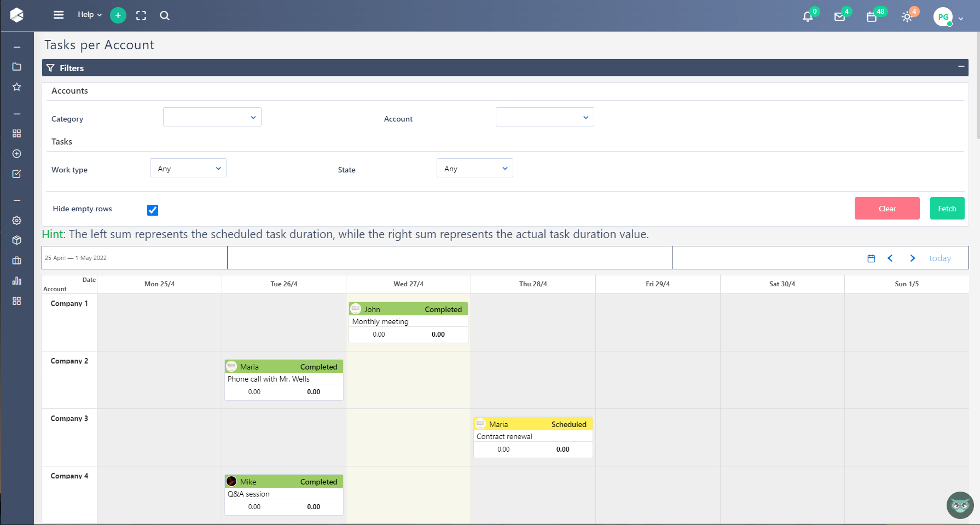Viewport: 980px width, 525px height.
Task: Click the Fetch button
Action: pos(947,209)
